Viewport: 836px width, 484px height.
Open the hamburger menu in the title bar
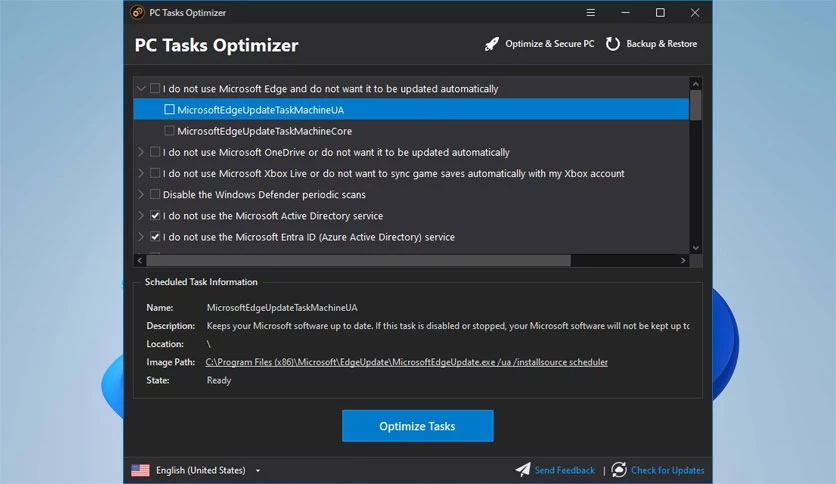tap(590, 12)
